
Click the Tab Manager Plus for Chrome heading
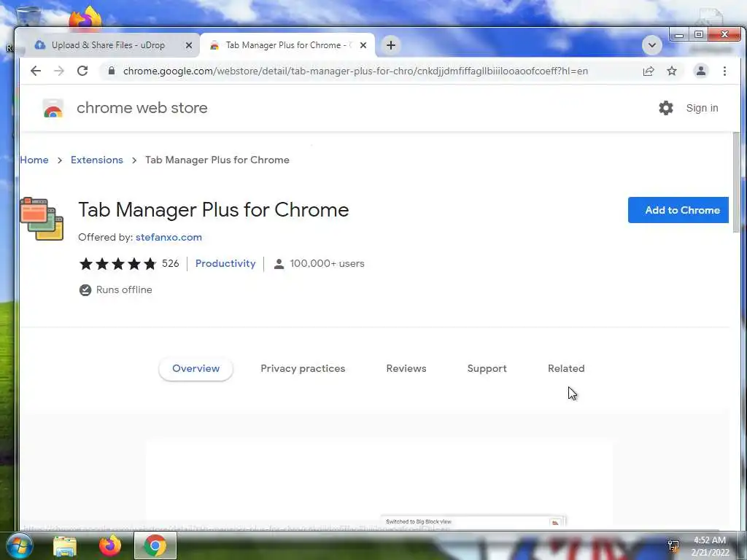tap(214, 210)
